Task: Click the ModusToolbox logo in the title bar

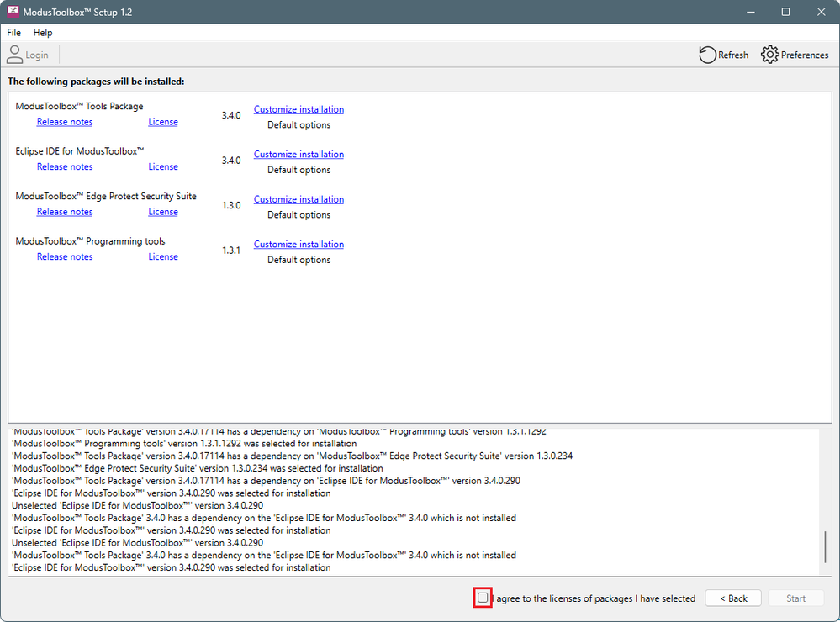Action: [13, 11]
